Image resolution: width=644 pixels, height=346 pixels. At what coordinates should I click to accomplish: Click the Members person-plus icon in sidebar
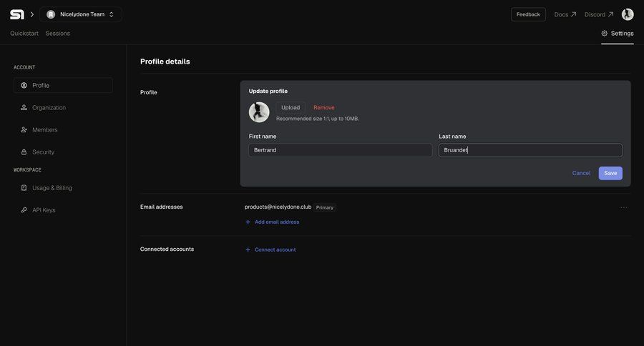(24, 129)
